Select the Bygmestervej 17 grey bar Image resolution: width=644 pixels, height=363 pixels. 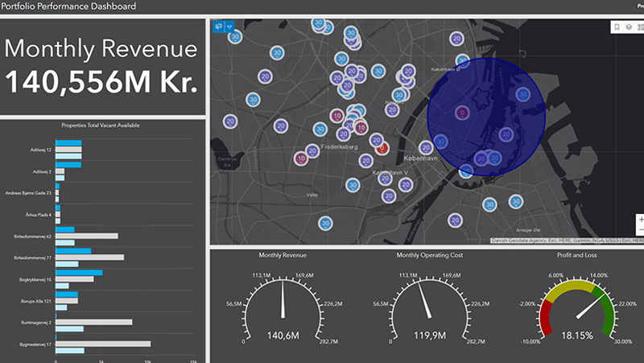point(102,344)
